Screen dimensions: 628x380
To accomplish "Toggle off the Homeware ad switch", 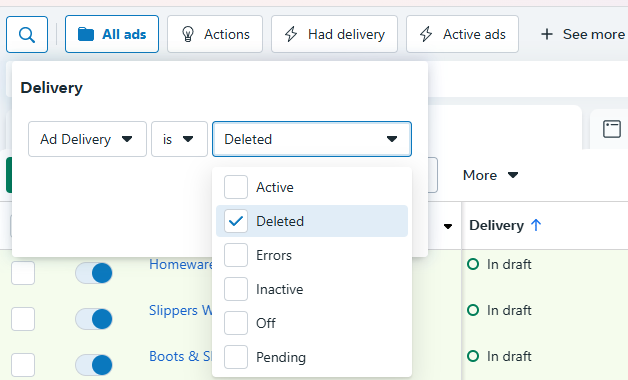I will 94,273.
